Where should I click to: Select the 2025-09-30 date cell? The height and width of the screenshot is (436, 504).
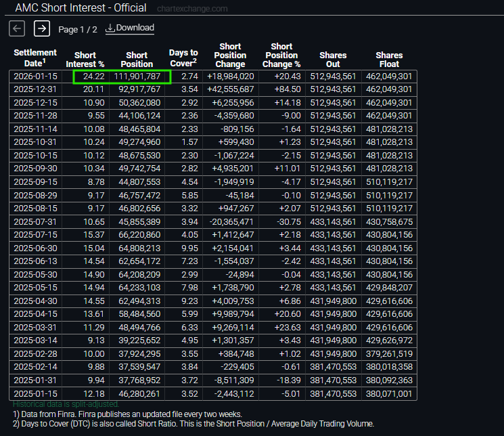[x=35, y=169]
